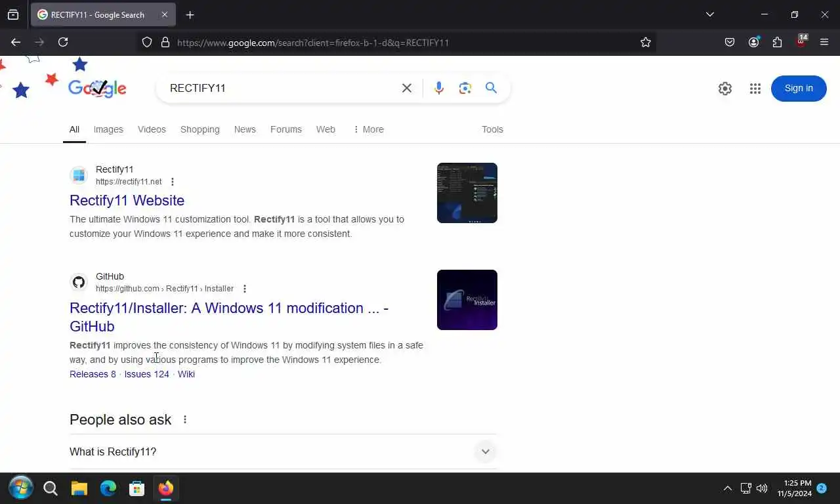Sign in to Google account
This screenshot has height=504, width=840.
799,89
